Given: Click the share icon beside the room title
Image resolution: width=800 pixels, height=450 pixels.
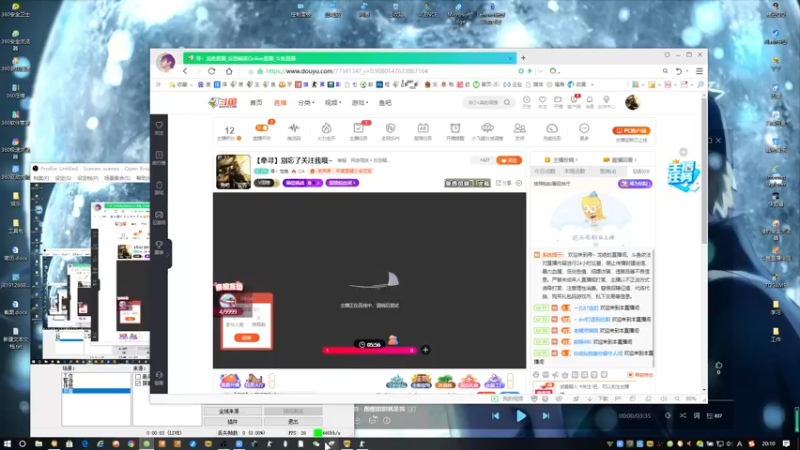Looking at the screenshot, I should 499,183.
